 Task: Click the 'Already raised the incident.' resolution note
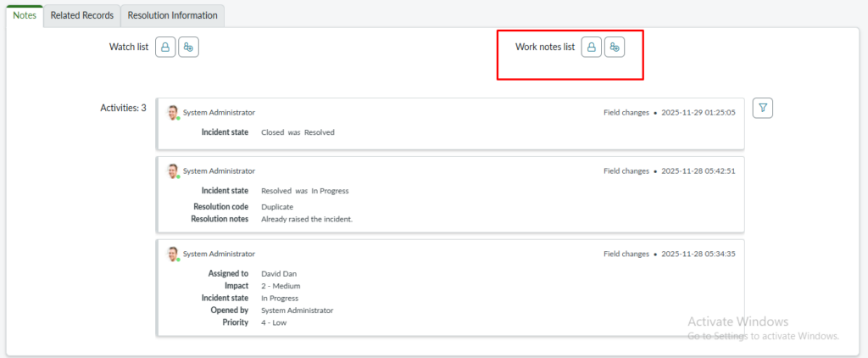(306, 219)
